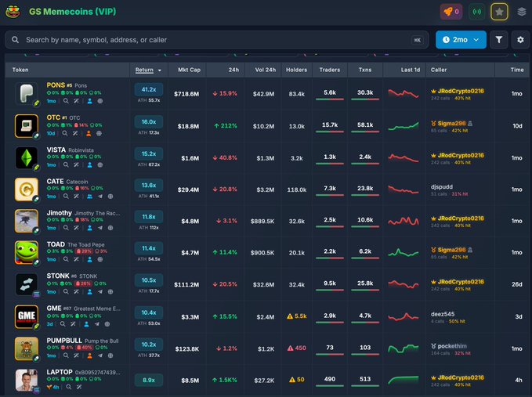The width and height of the screenshot is (532, 397).
Task: Open the website globe in GME row
Action: click(x=107, y=324)
